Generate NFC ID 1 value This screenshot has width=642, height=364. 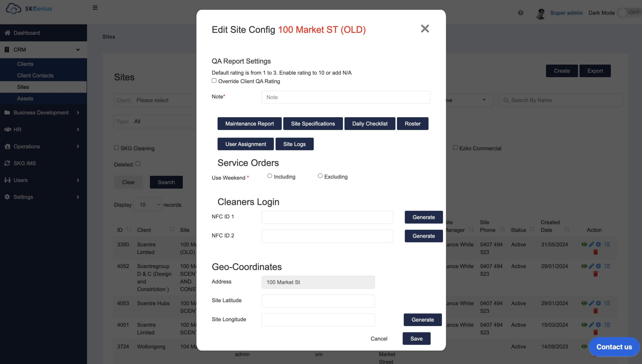[x=423, y=217]
